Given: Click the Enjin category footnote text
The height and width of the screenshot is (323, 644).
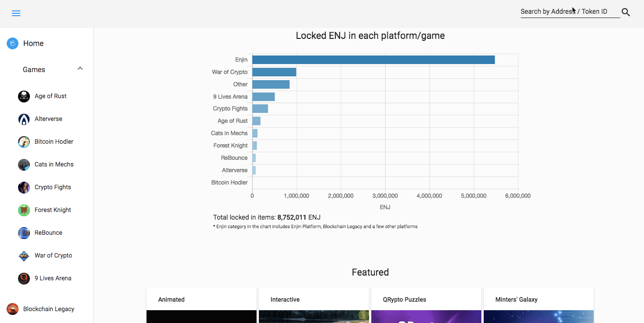Looking at the screenshot, I should [315, 227].
